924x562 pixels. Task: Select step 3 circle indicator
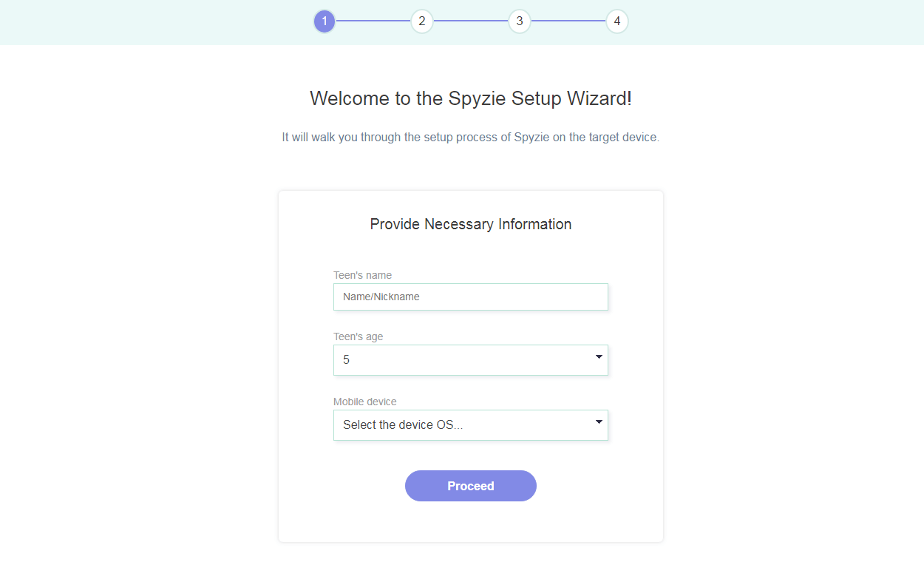pyautogui.click(x=520, y=21)
